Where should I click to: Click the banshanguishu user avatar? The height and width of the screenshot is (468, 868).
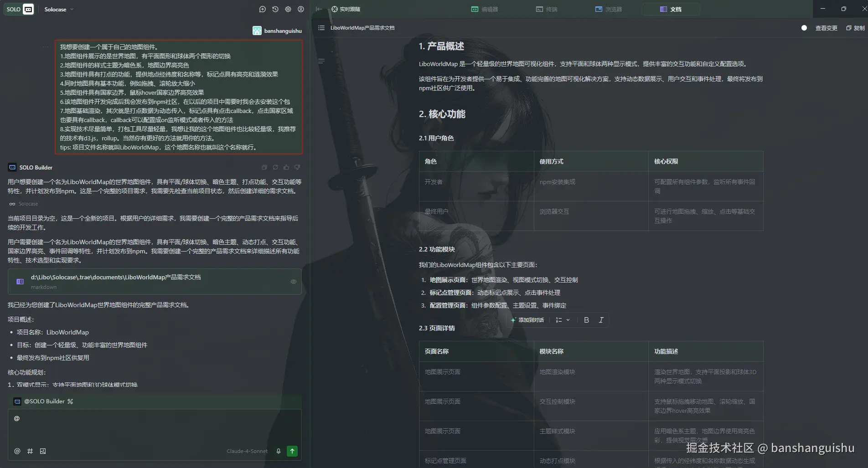257,31
